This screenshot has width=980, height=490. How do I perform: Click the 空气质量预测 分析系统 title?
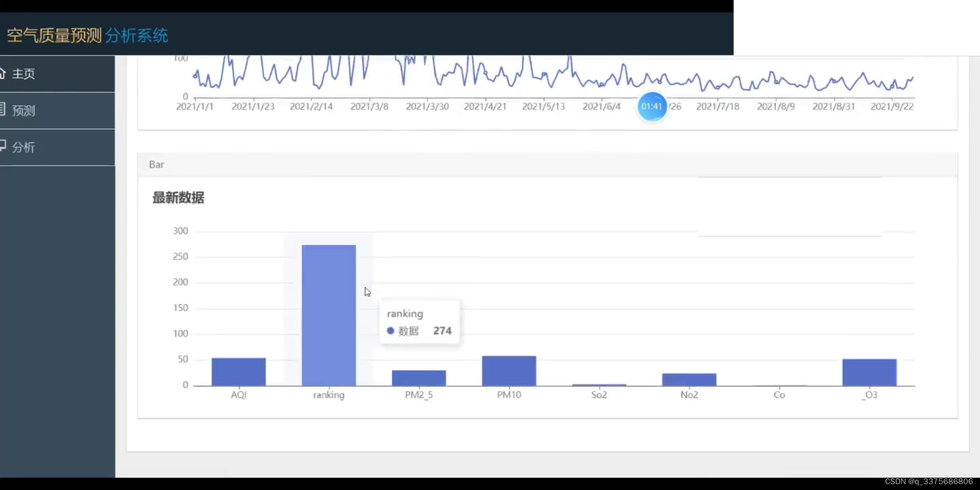tap(88, 35)
